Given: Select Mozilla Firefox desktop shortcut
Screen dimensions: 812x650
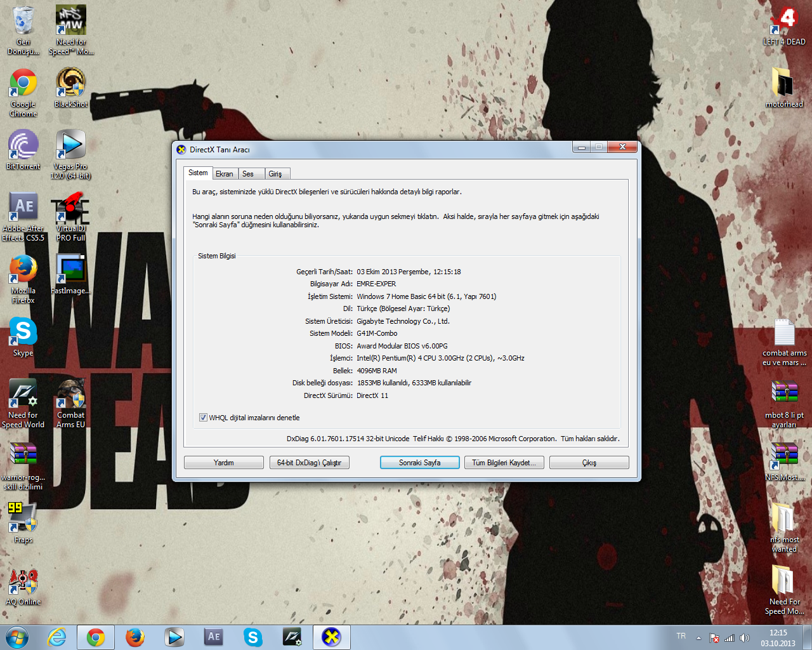Looking at the screenshot, I should [23, 279].
